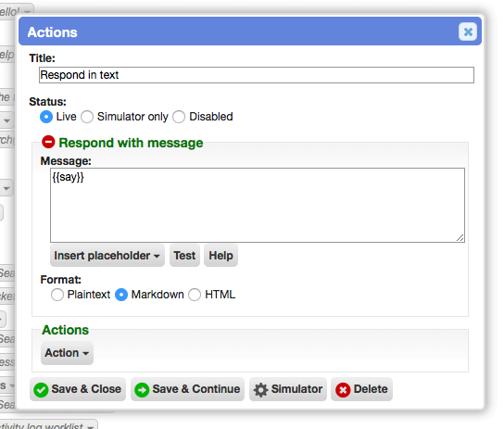This screenshot has width=504, height=429.
Task: Click the red X icon on Delete
Action: point(343,390)
